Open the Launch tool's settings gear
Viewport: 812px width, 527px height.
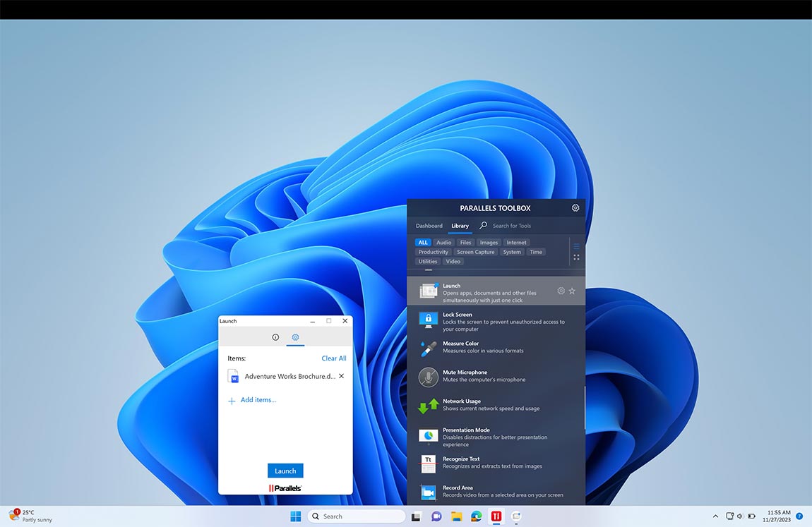click(561, 291)
